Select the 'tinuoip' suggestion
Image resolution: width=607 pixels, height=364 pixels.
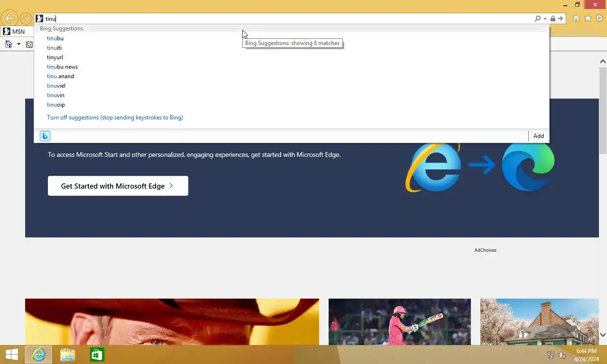click(x=56, y=105)
